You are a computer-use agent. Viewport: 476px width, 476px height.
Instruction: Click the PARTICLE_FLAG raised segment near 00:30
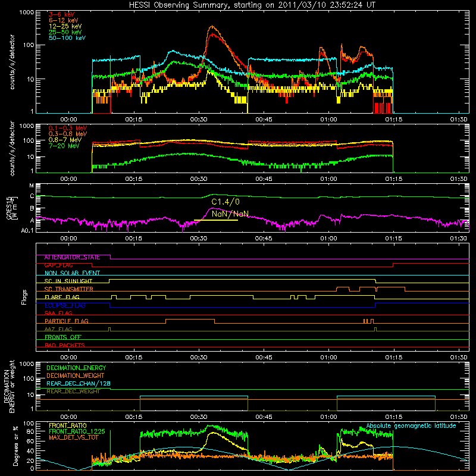[190, 320]
